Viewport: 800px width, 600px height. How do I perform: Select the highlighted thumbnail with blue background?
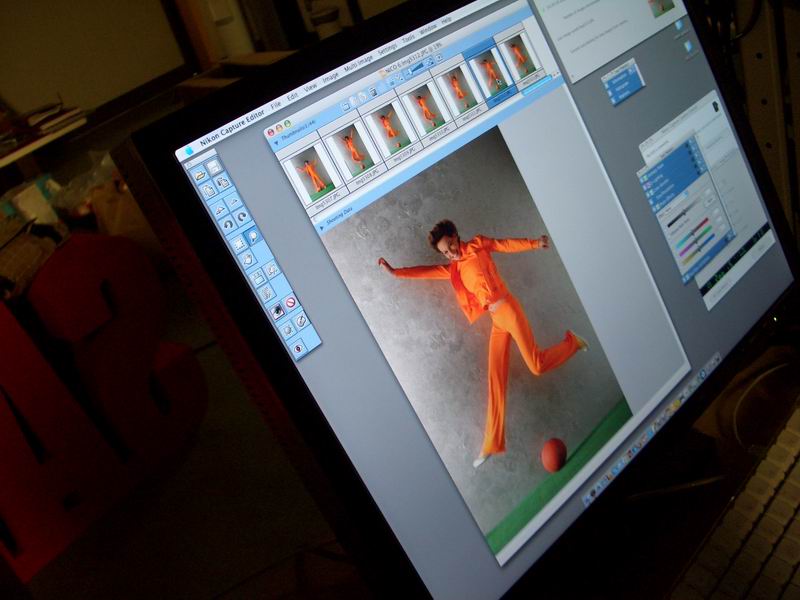[490, 72]
